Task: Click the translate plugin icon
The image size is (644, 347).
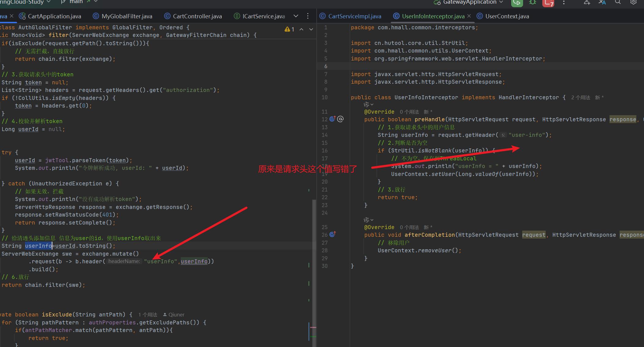Action: pyautogui.click(x=602, y=2)
